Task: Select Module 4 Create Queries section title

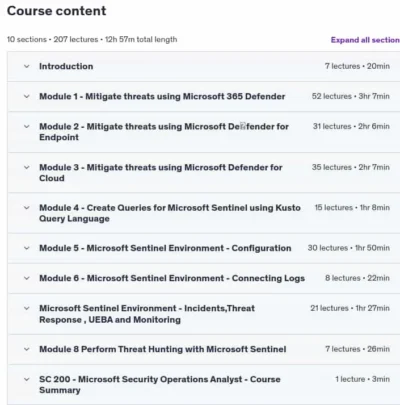Action: pyautogui.click(x=170, y=213)
